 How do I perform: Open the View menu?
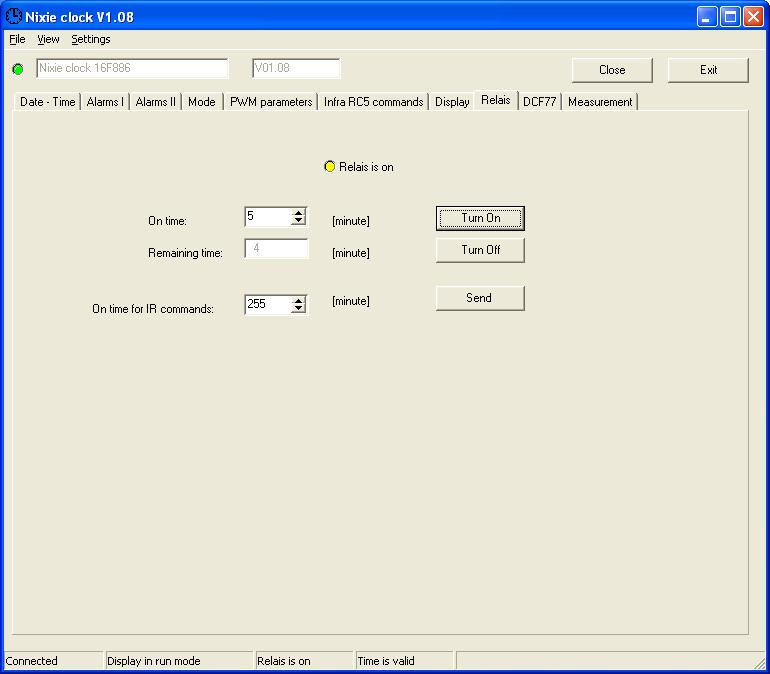click(x=48, y=39)
